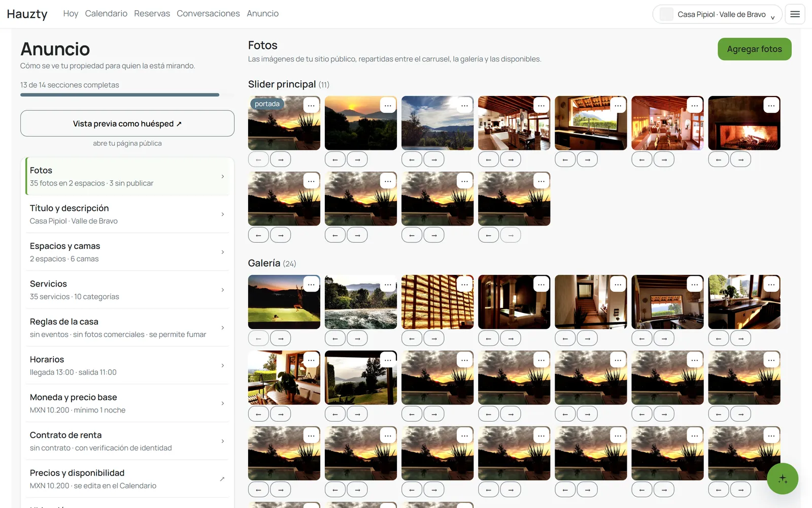Expand the Horarios section
Viewport: 812px width, 508px height.
127,366
